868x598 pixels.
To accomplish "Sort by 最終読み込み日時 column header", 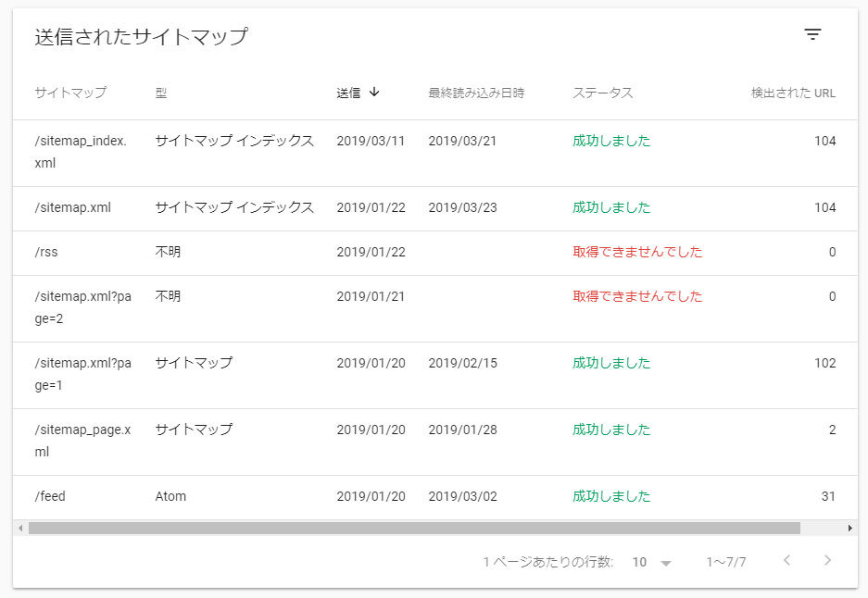I will pos(476,93).
